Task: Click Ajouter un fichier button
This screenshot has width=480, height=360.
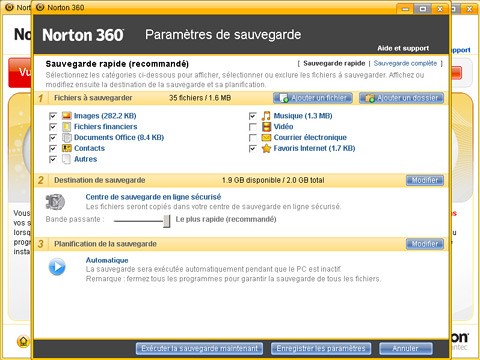Action: pos(313,98)
